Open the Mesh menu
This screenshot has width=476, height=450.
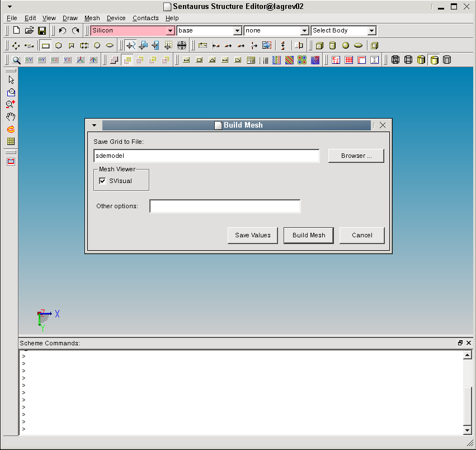(92, 18)
